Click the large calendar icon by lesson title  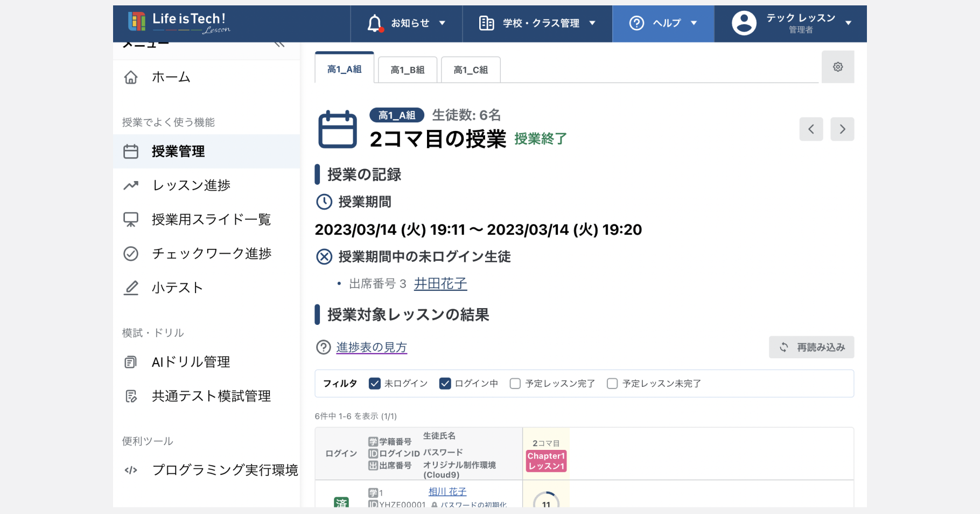click(x=338, y=129)
